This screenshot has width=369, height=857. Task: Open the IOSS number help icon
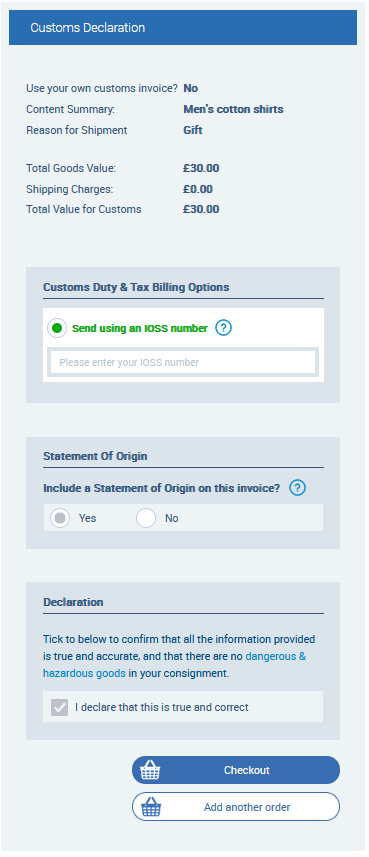pyautogui.click(x=223, y=328)
